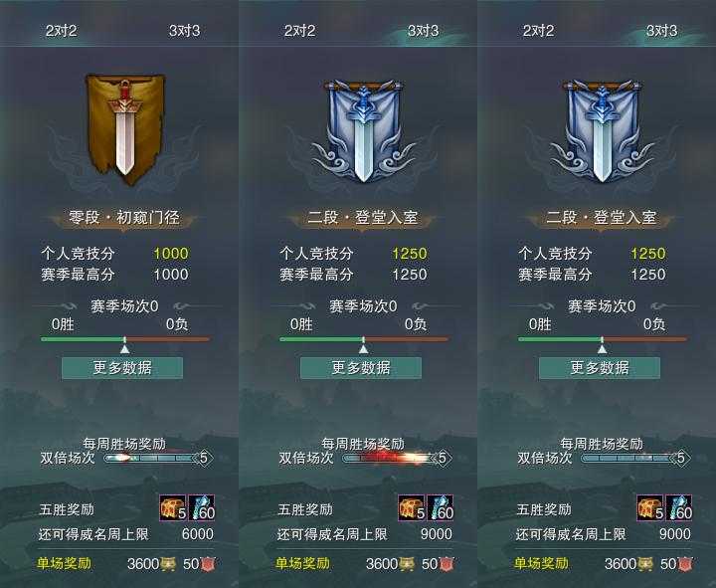This screenshot has height=588, width=716.
Task: Switch to the 3对3 tab in the left panel
Action: (x=185, y=31)
